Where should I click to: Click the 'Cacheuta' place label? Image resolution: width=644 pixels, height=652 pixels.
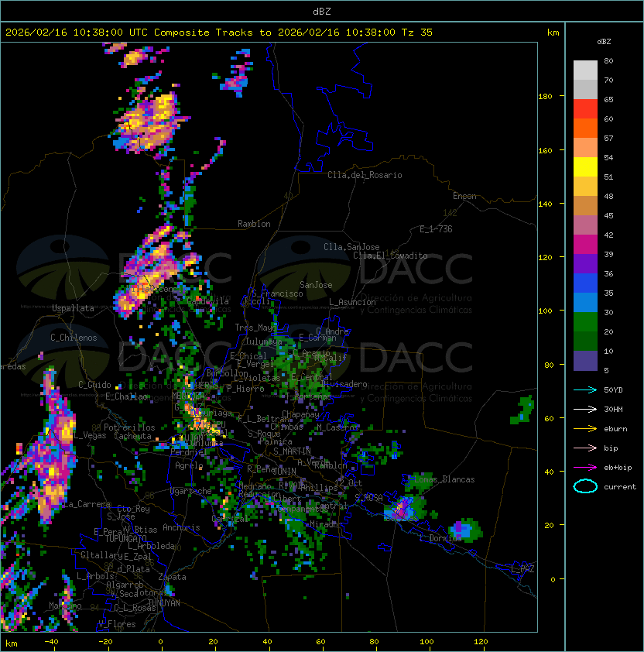click(132, 436)
